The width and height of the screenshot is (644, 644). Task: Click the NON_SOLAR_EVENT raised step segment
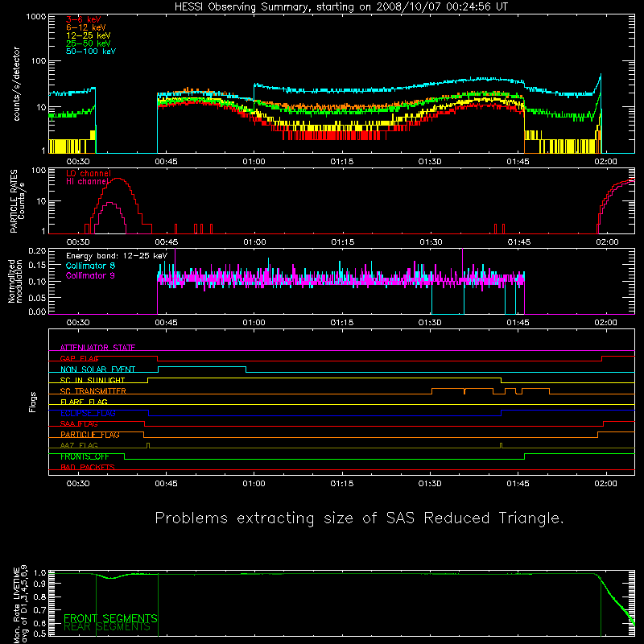(202, 367)
